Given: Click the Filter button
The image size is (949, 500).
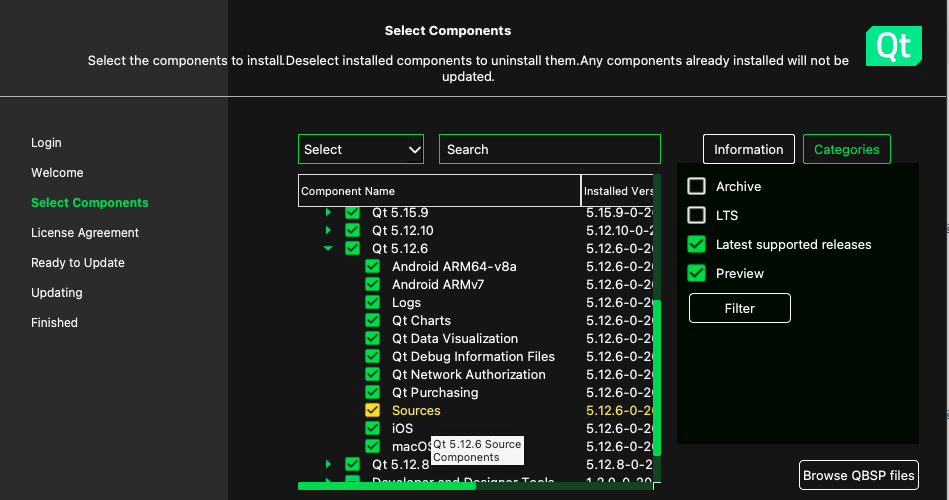Looking at the screenshot, I should click(740, 308).
